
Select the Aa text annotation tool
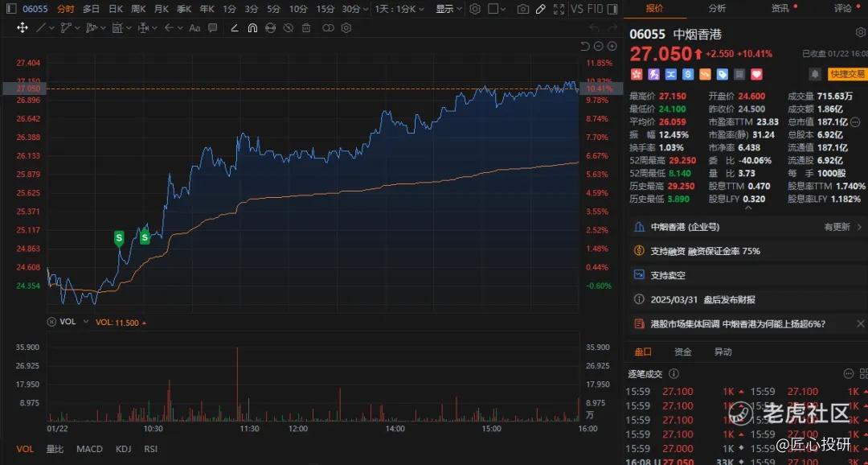point(194,27)
